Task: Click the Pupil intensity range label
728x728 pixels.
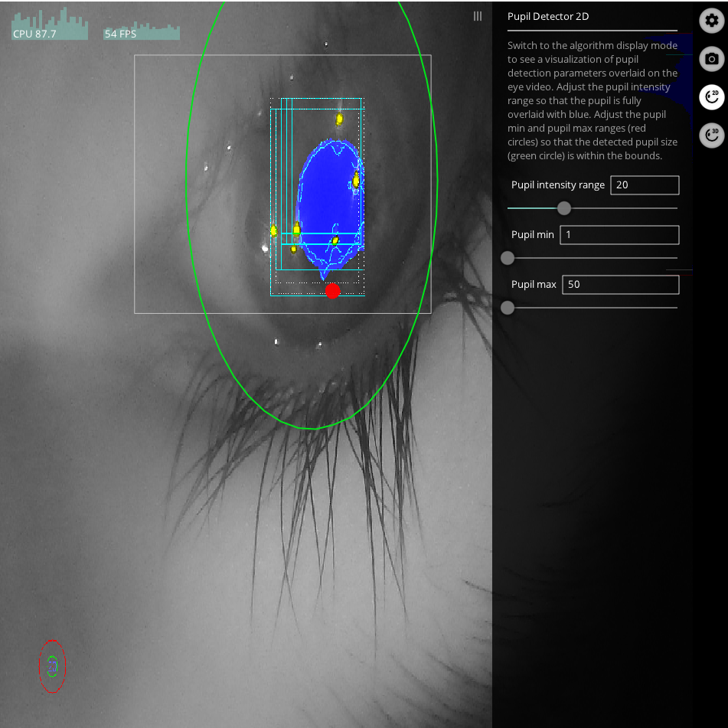Action: click(557, 184)
